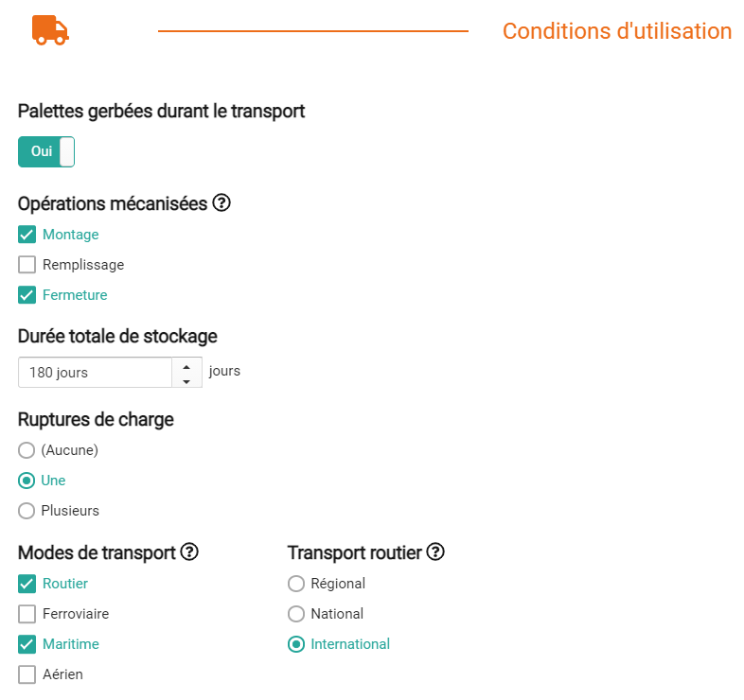Choose Plusieurs ruptures de charge
Screen dimensions: 744x700
tap(27, 511)
